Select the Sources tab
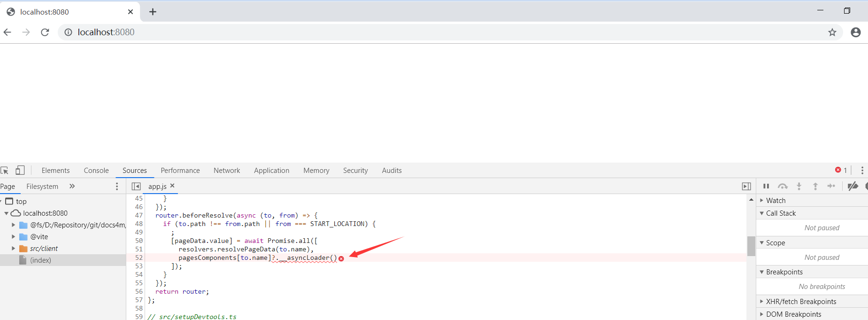Viewport: 868px width, 320px height. tap(135, 171)
